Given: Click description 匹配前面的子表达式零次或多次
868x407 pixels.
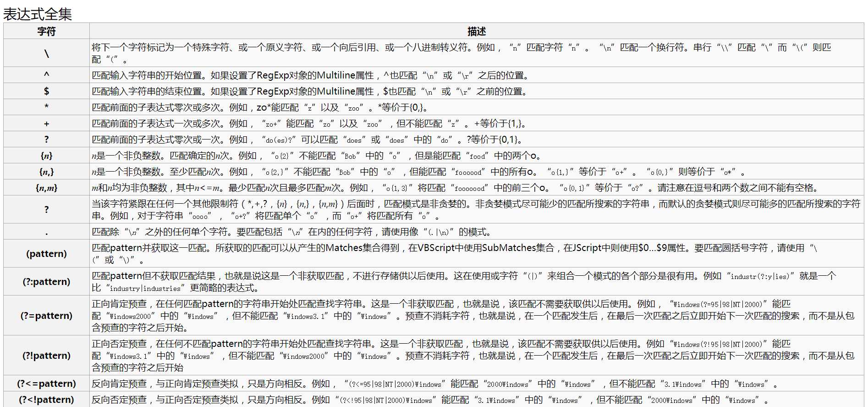Looking at the screenshot, I should click(477, 107).
